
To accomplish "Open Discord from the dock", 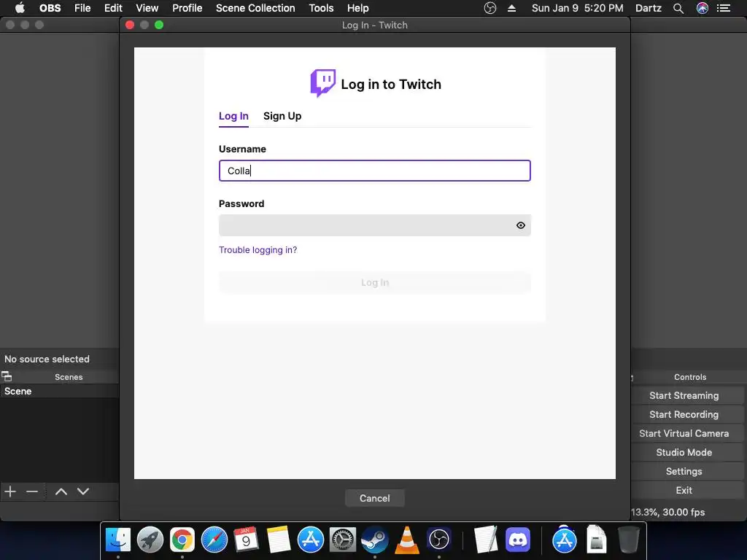I will click(x=517, y=540).
